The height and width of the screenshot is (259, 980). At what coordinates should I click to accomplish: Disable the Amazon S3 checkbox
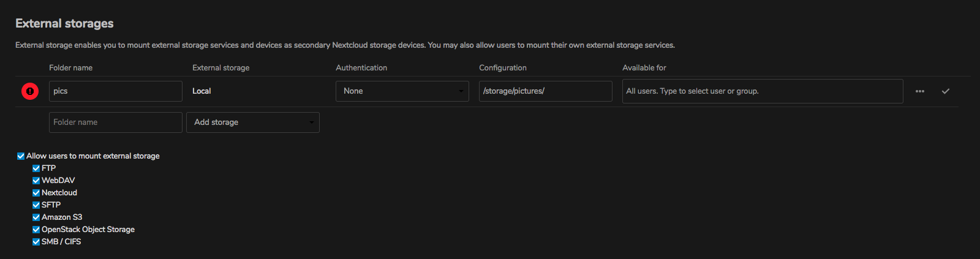click(36, 217)
